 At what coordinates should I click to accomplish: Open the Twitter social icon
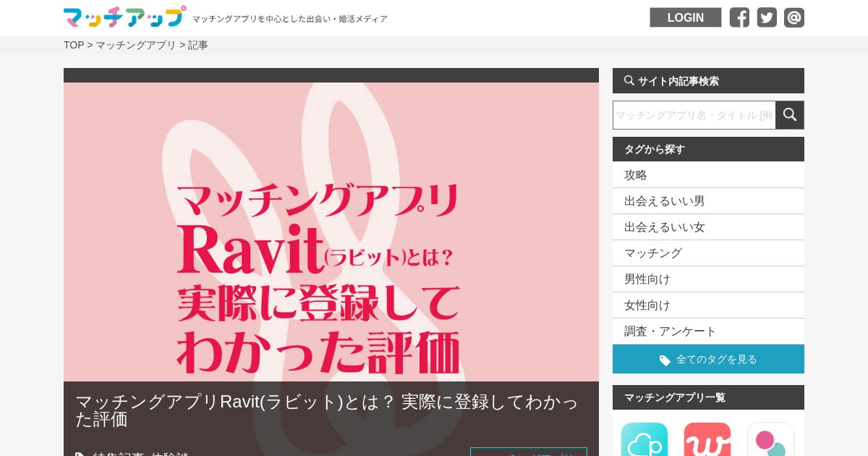[x=767, y=17]
